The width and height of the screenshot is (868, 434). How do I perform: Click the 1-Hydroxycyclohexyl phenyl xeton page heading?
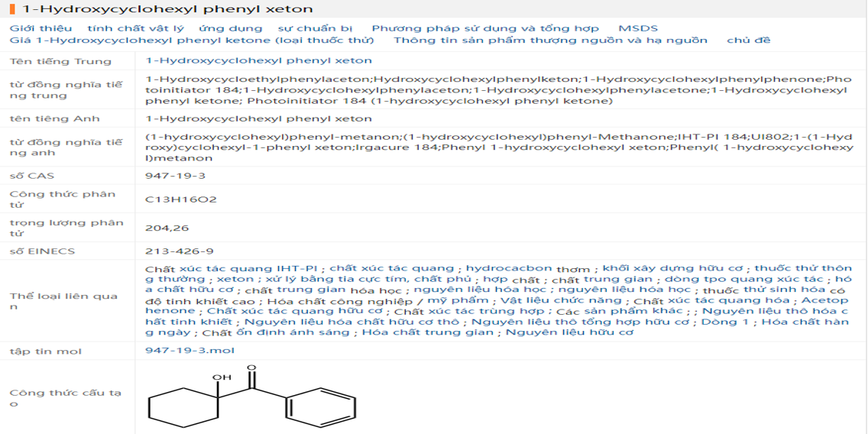pyautogui.click(x=167, y=9)
